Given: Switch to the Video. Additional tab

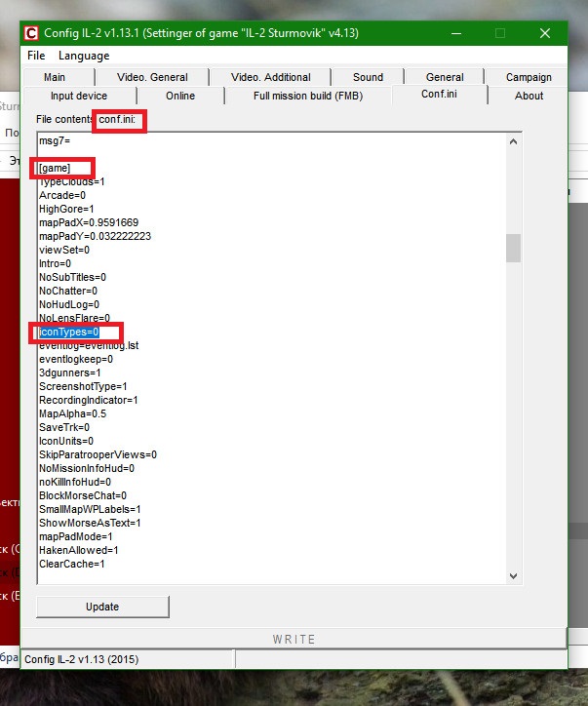Looking at the screenshot, I should click(x=270, y=77).
